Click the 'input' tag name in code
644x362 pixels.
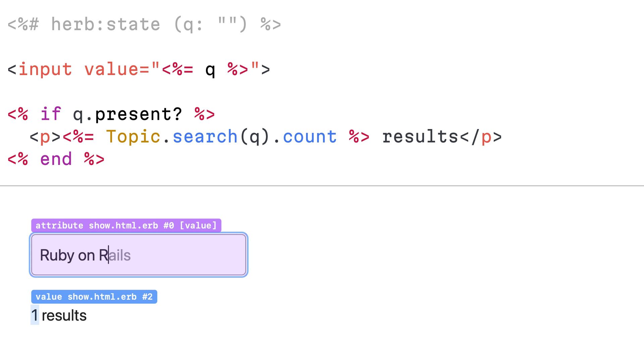(x=45, y=69)
